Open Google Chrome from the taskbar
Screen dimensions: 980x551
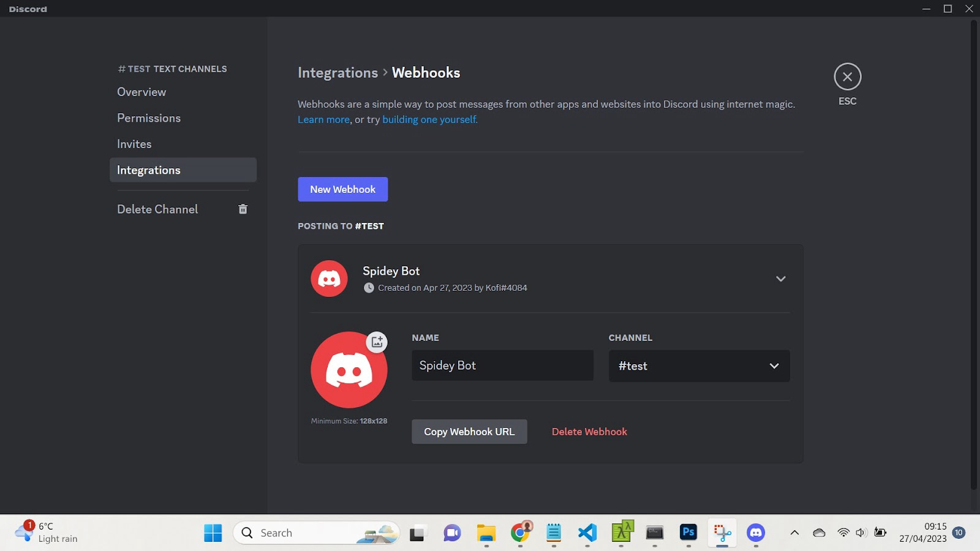tap(521, 533)
